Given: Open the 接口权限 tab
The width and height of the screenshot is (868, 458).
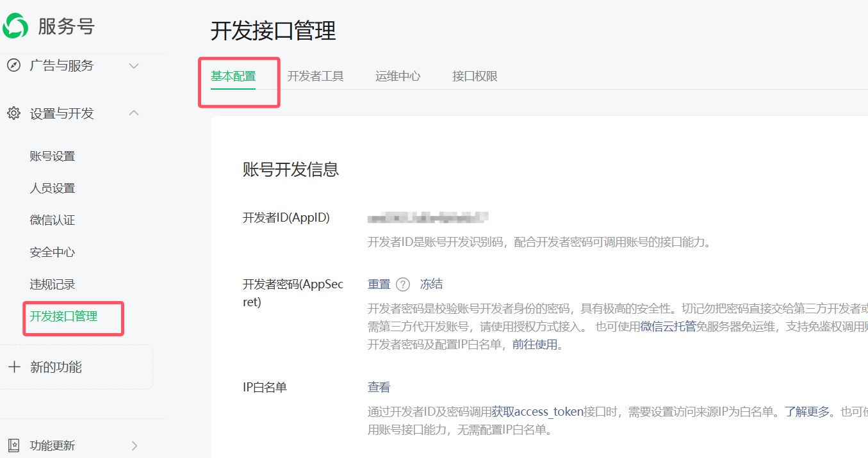Looking at the screenshot, I should point(475,76).
